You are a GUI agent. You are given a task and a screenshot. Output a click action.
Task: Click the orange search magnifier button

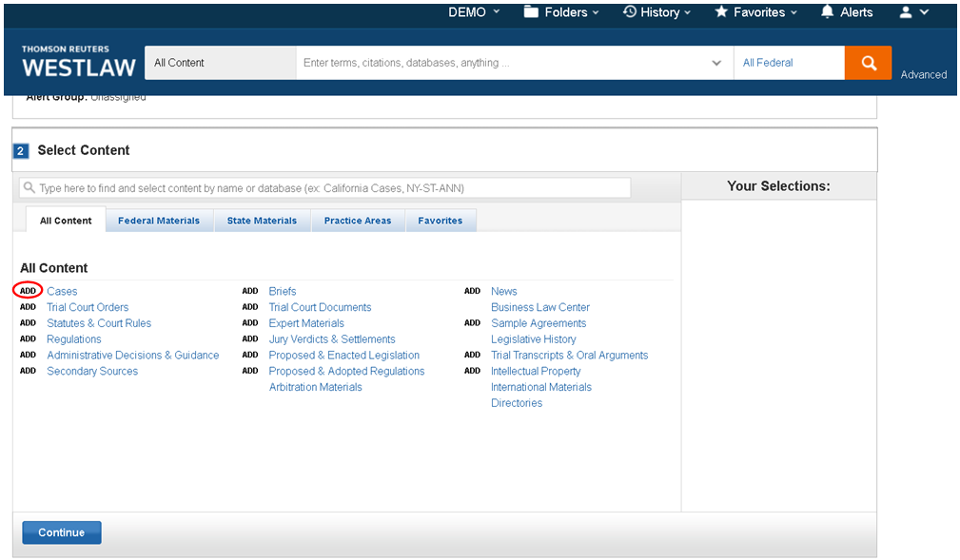coord(868,63)
